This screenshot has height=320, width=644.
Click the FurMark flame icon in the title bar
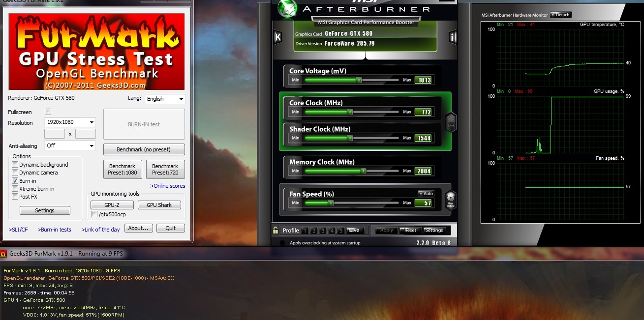(x=3, y=254)
